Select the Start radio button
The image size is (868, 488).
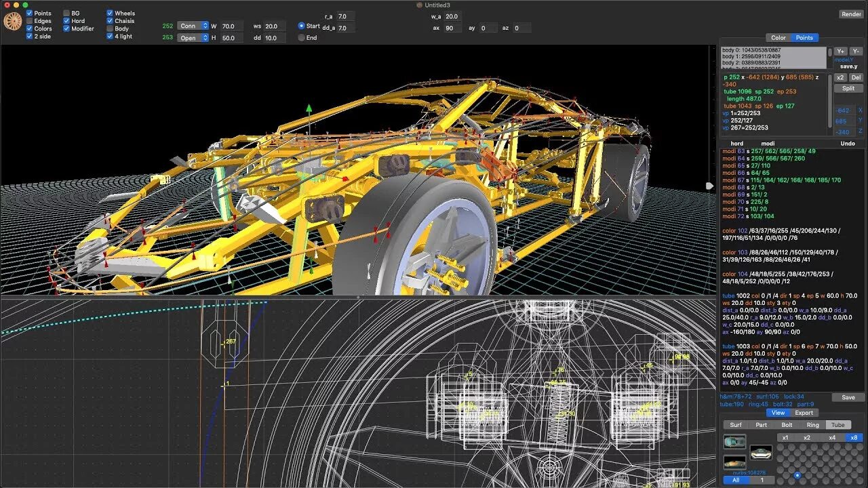tap(302, 26)
